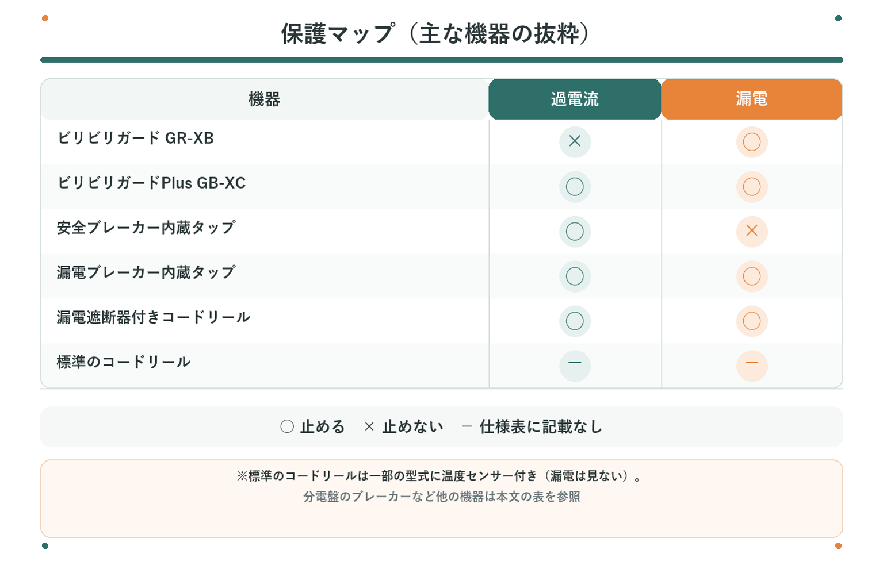Viewport: 883px width, 588px height.
Task: Select the 過電流 column header
Action: coord(575,99)
